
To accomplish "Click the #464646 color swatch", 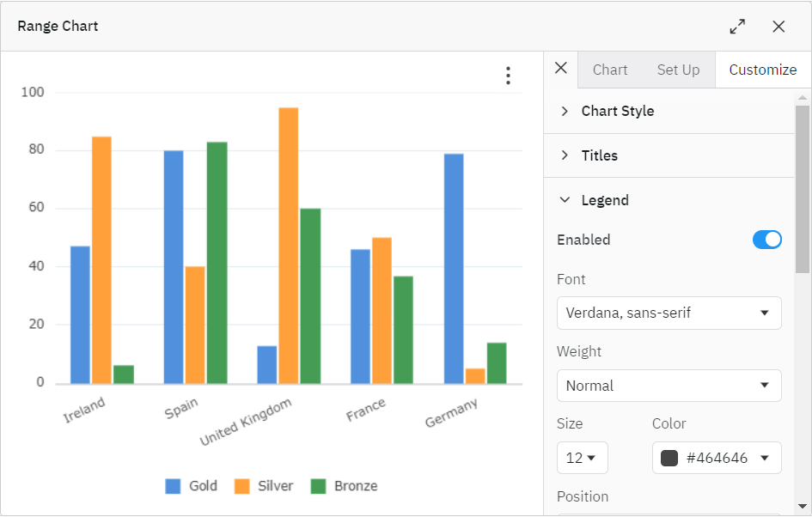I will click(669, 458).
